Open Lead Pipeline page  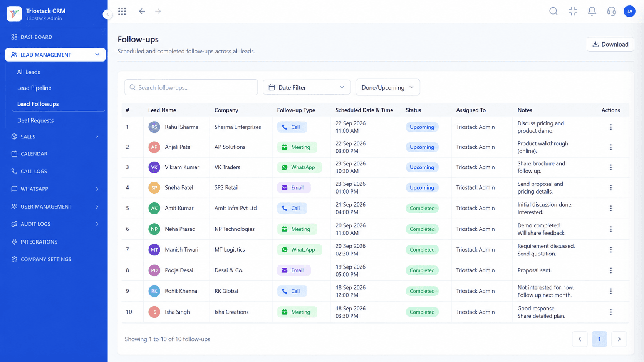point(34,88)
